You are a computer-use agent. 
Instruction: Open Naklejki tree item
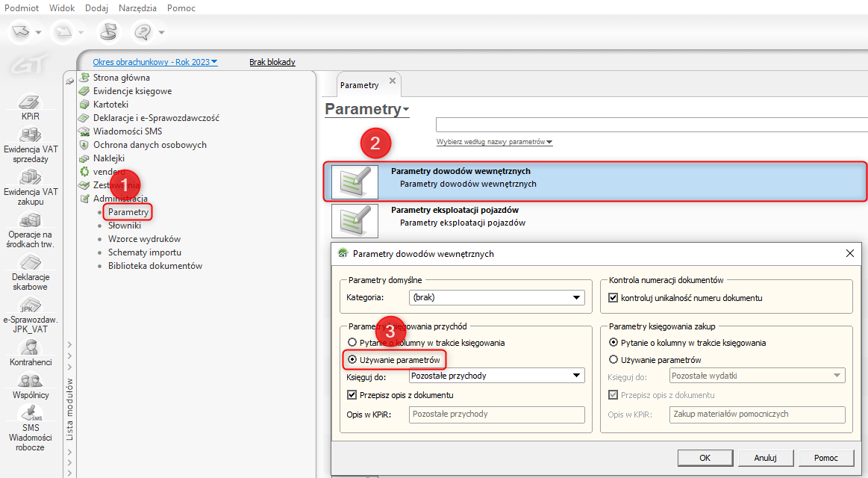[x=108, y=158]
